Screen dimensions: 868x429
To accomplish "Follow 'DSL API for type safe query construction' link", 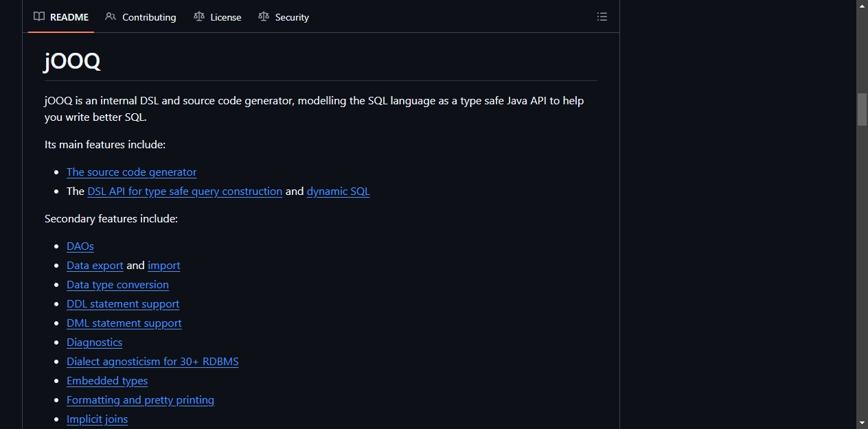I will tap(185, 192).
